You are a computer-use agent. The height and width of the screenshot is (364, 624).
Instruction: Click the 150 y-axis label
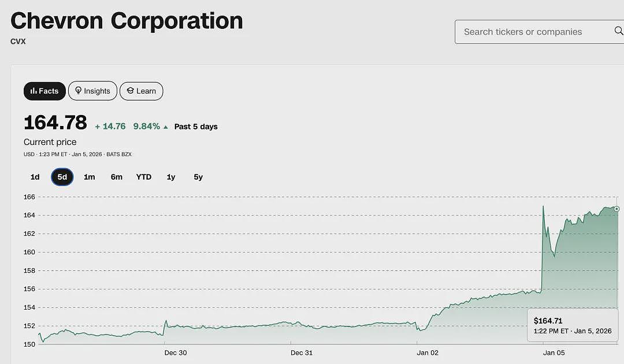click(x=29, y=344)
